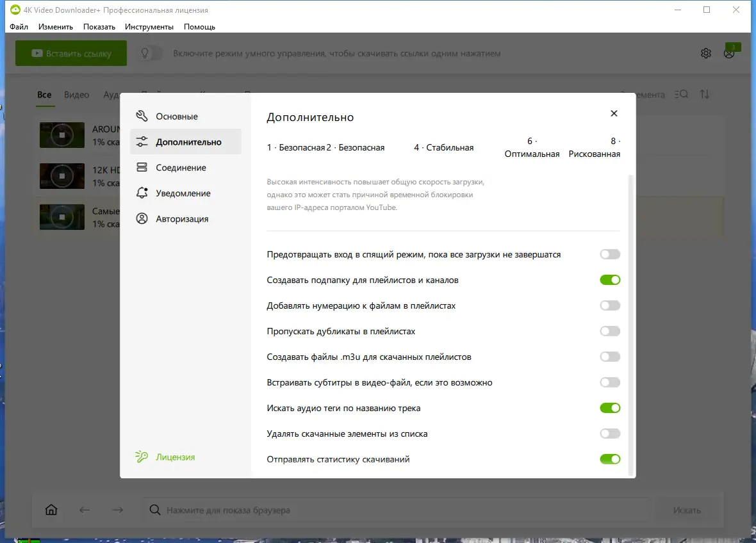This screenshot has height=543, width=756.
Task: Open the search filter in the download list
Action: [680, 94]
